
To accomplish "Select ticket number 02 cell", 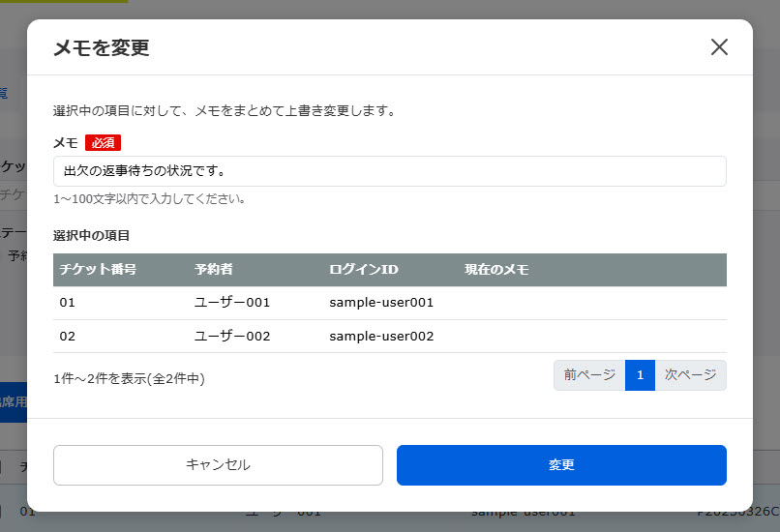I will coord(67,337).
